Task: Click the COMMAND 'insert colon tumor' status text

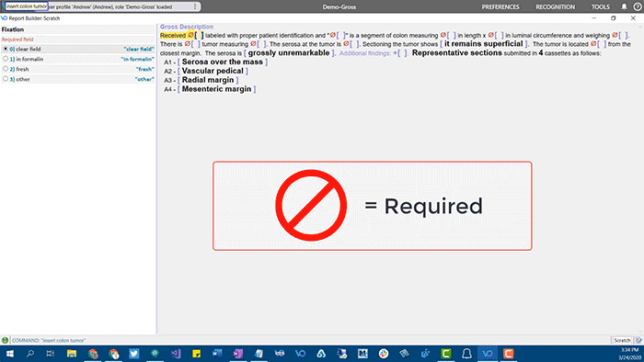Action: 49,340
